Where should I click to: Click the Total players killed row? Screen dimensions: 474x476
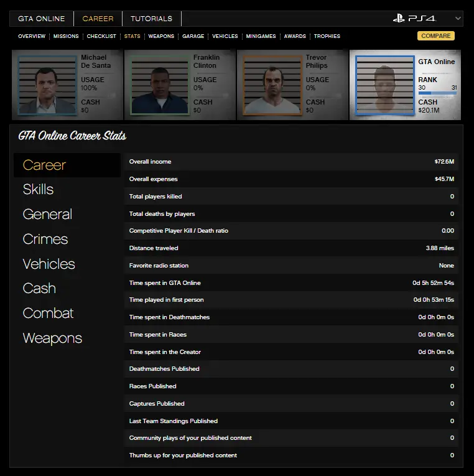click(x=291, y=197)
